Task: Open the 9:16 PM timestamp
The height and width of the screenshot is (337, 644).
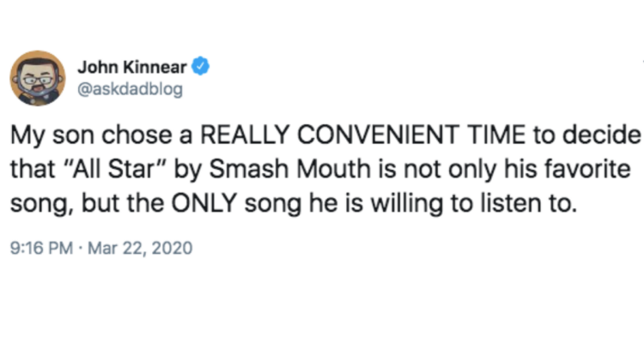Action: [x=41, y=248]
